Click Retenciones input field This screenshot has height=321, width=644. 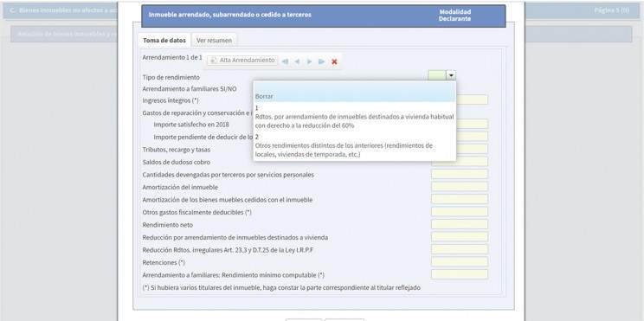[460, 262]
